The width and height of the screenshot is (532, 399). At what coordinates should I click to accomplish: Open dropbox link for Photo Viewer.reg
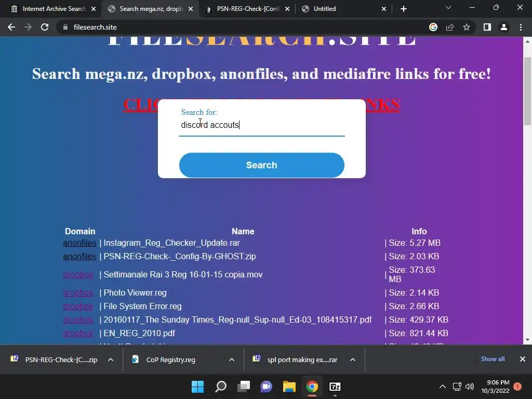[78, 293]
